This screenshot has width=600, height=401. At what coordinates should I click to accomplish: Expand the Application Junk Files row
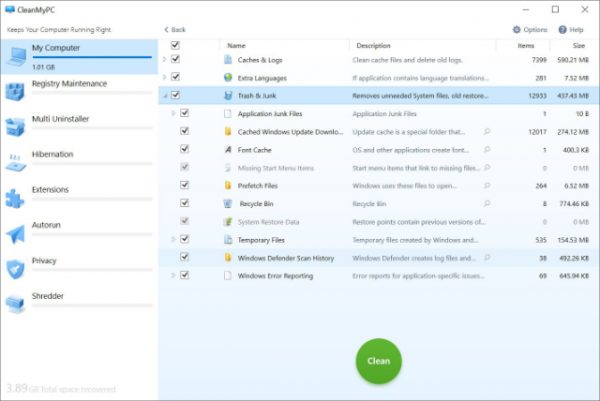tap(173, 113)
